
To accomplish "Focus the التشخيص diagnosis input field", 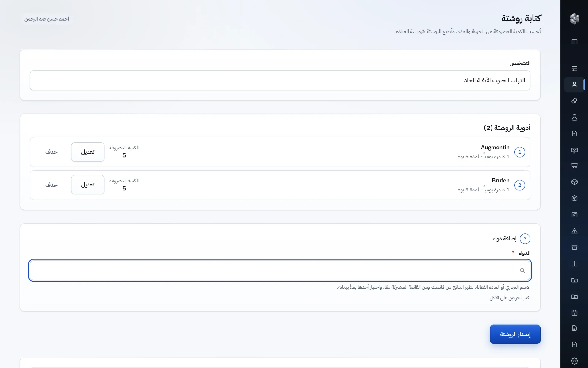I will point(280,80).
